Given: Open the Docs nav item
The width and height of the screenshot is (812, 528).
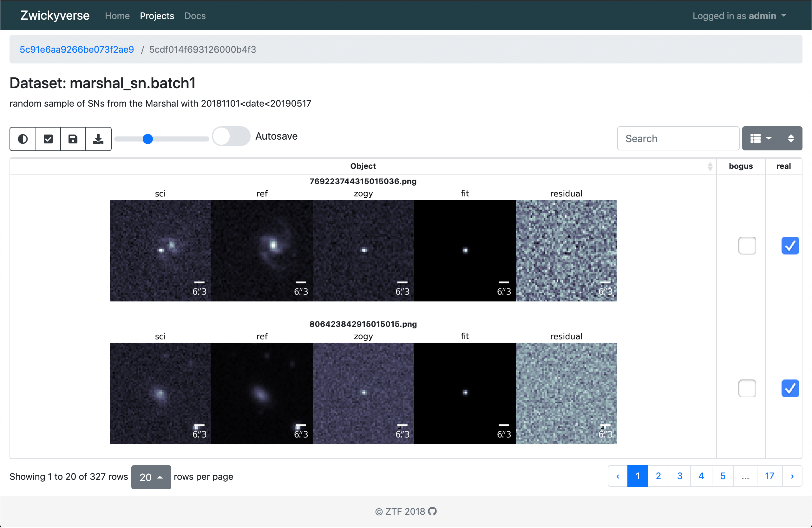Looking at the screenshot, I should click(195, 16).
